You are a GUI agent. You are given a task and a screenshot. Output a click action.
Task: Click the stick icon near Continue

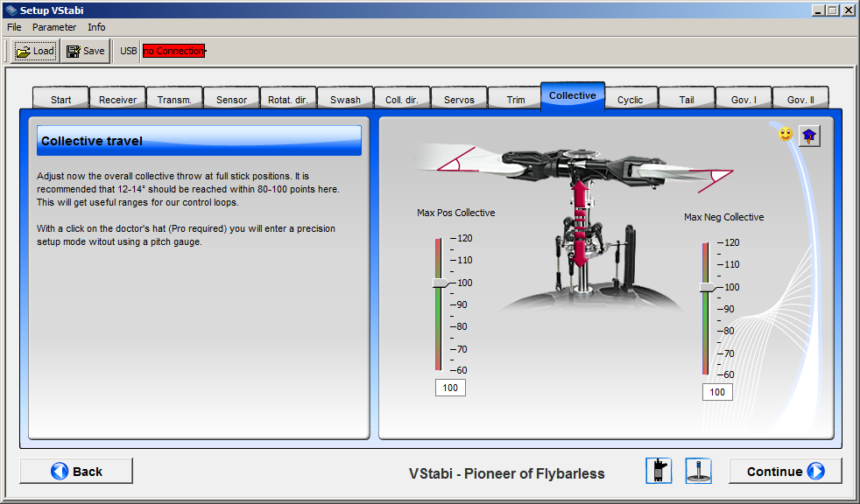coord(698,471)
